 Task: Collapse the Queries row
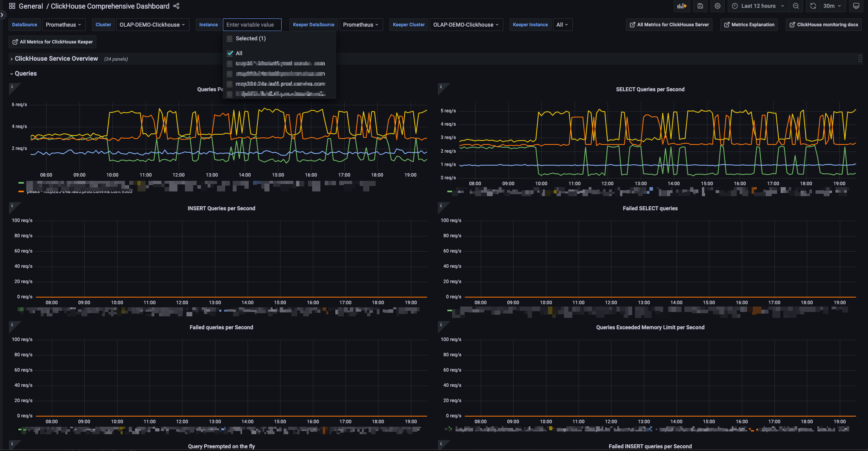[x=25, y=74]
